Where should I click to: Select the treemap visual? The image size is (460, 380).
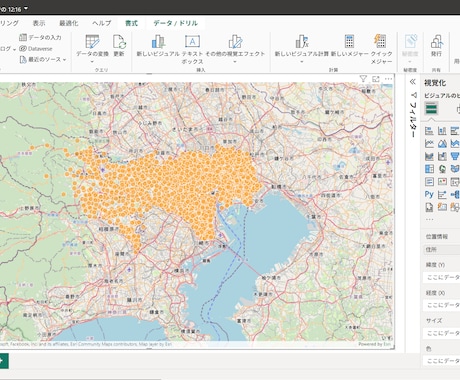tap(429, 169)
